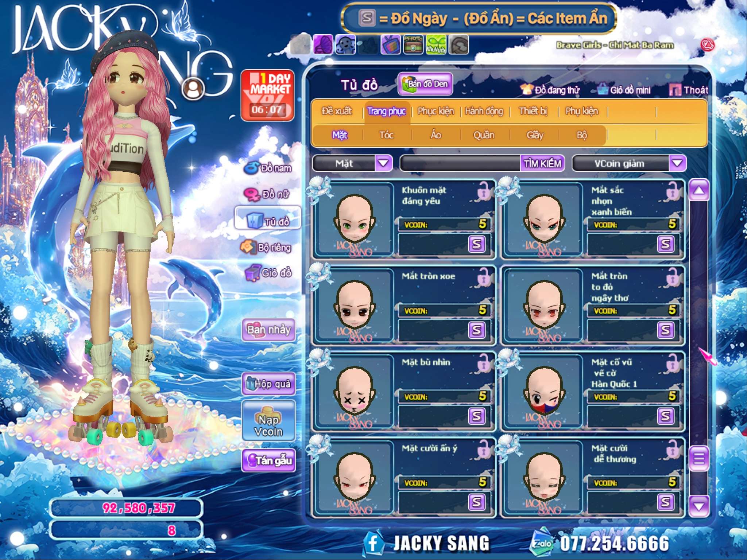747x560 pixels.
Task: Click the purple gramophone icon
Action: click(x=323, y=45)
